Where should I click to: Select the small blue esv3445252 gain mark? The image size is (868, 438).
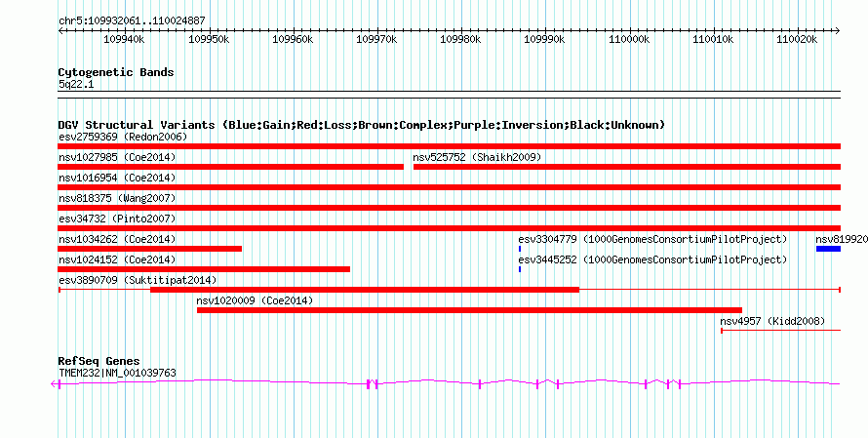pos(520,269)
